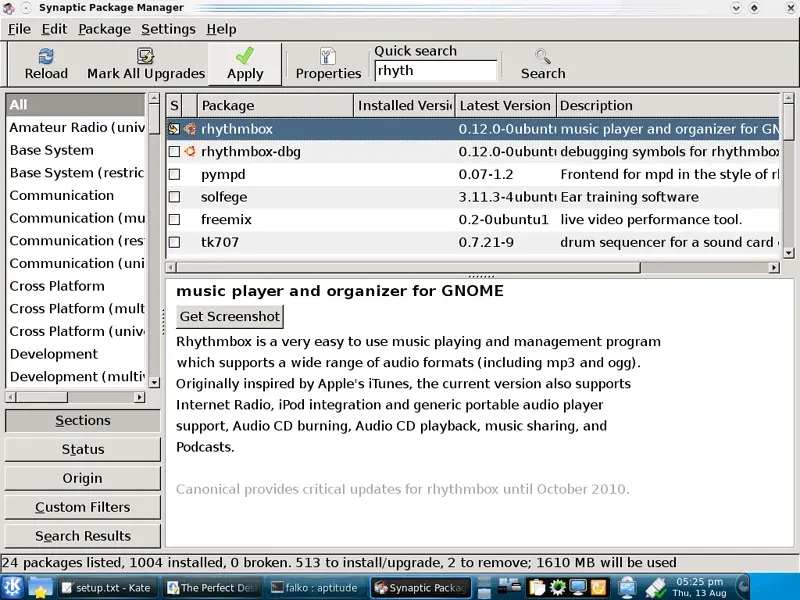800x600 pixels.
Task: Open the Custom Filters view
Action: (83, 507)
